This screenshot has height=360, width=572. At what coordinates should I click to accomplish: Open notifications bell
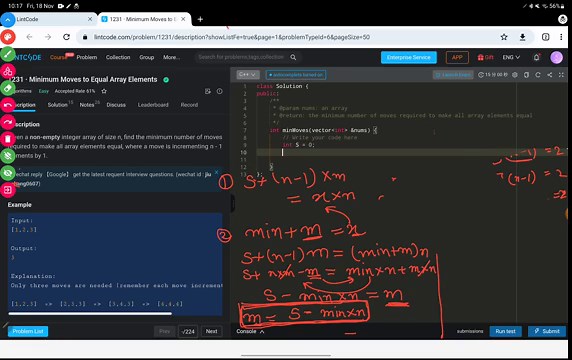[536, 57]
